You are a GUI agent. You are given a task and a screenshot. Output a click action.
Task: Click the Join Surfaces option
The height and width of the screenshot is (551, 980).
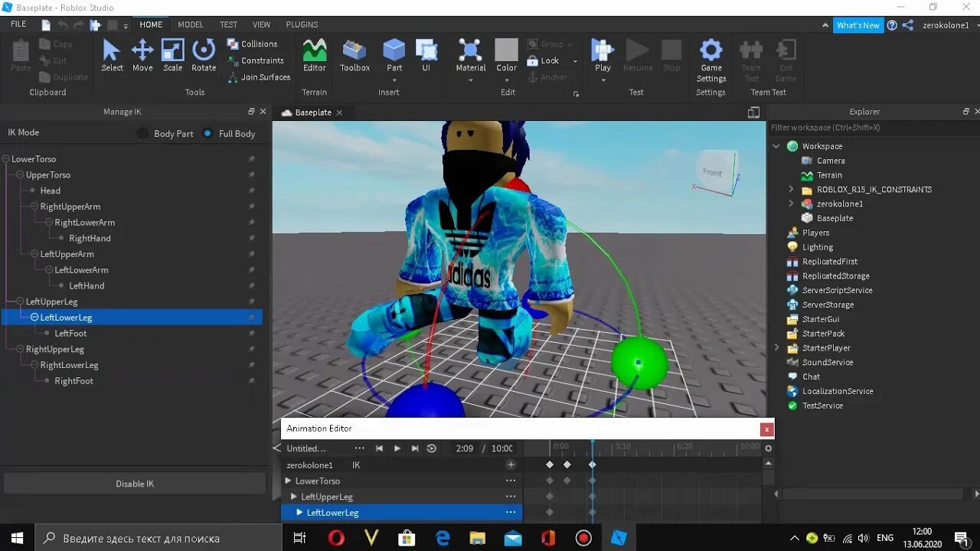coord(259,77)
